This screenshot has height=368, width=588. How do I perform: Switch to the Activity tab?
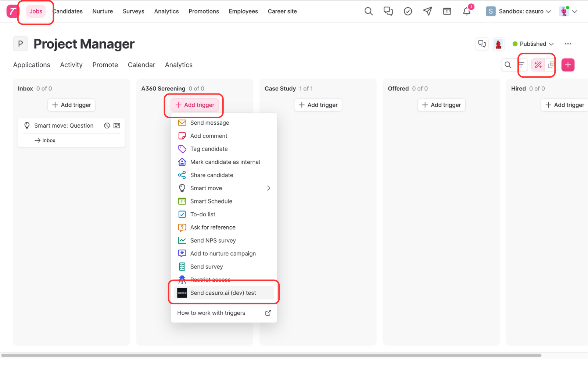[x=71, y=65]
